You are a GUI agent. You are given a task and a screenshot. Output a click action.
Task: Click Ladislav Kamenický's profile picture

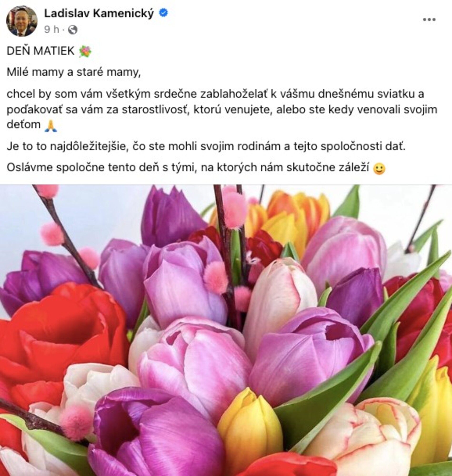22,21
